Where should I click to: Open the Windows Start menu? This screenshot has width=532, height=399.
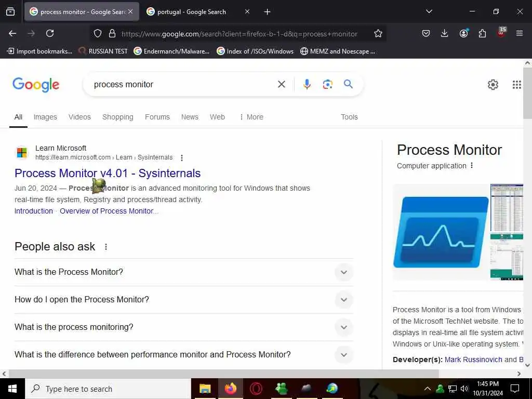point(12,389)
